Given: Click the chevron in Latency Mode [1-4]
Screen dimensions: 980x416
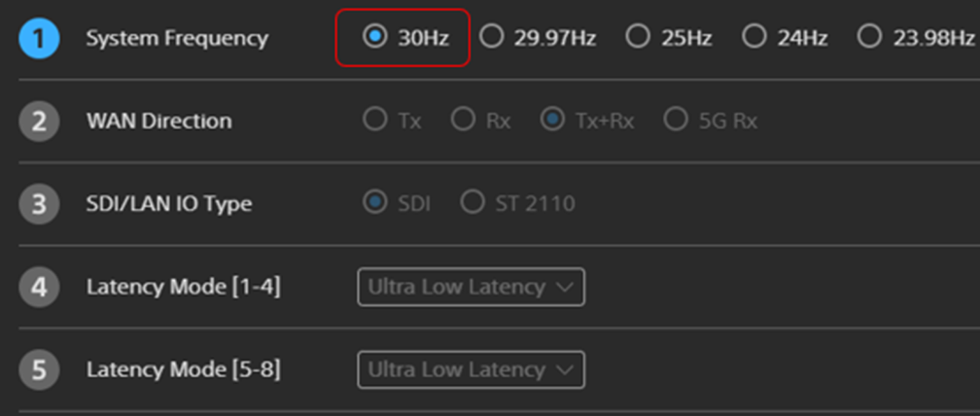Looking at the screenshot, I should click(563, 287).
